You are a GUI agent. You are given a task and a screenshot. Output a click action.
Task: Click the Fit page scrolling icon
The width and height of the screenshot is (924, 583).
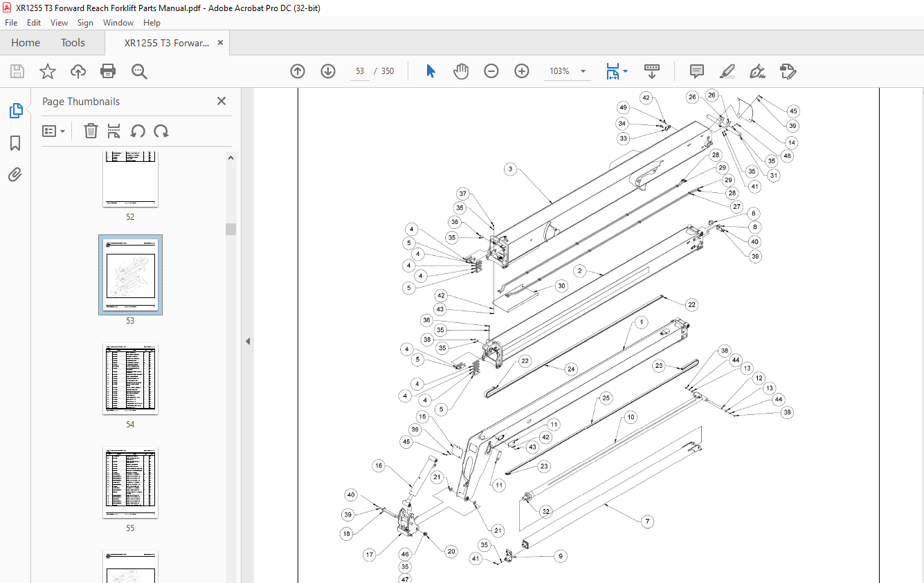613,71
